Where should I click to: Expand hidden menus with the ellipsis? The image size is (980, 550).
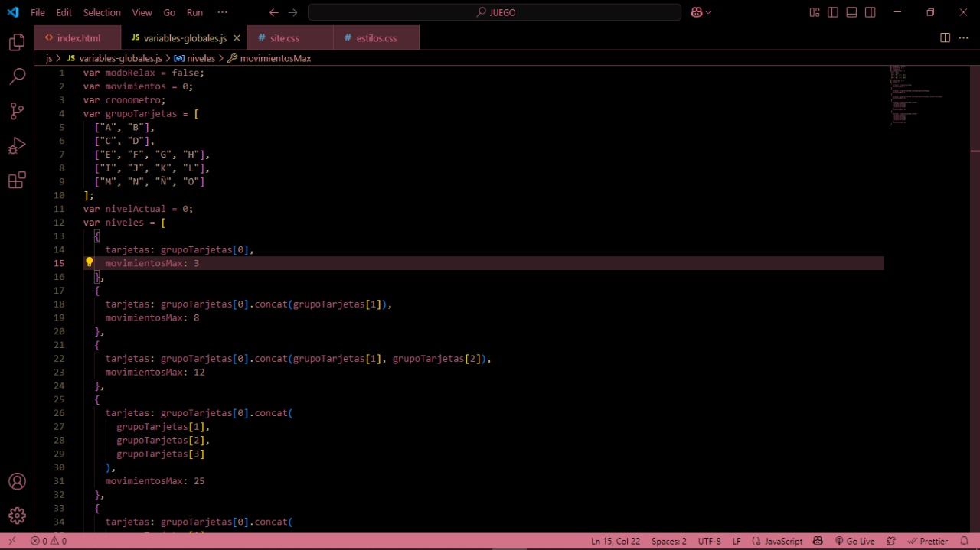point(222,12)
